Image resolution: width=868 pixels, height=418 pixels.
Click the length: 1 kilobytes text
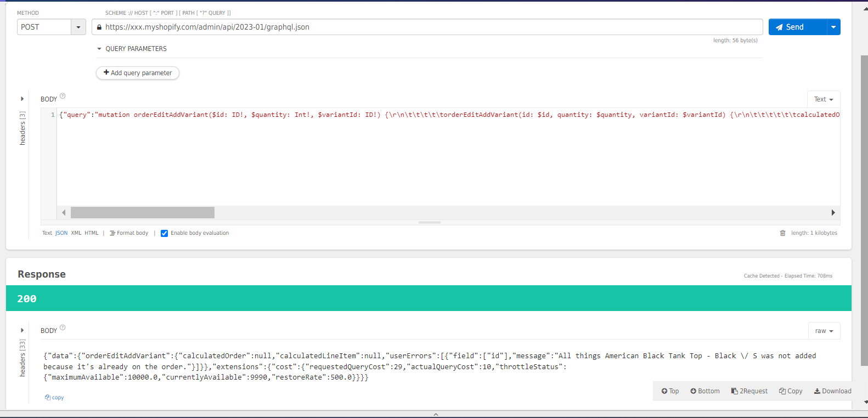814,233
